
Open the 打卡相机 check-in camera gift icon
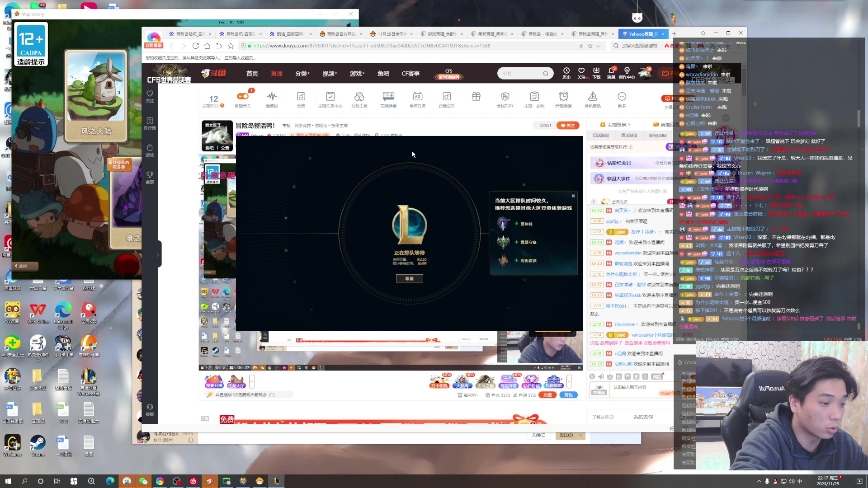[x=439, y=381]
